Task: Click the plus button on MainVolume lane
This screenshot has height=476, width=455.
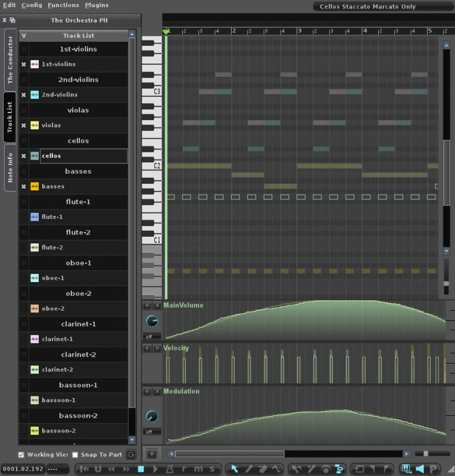Action: [x=147, y=305]
